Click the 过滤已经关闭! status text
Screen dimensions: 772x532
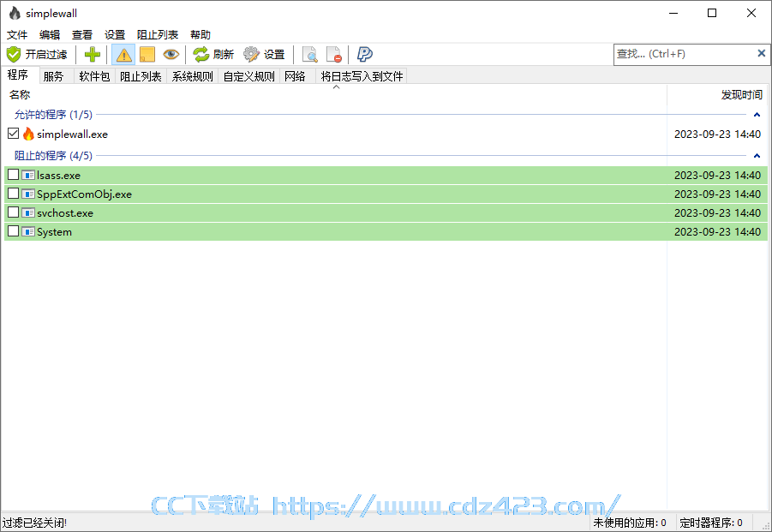(x=34, y=523)
